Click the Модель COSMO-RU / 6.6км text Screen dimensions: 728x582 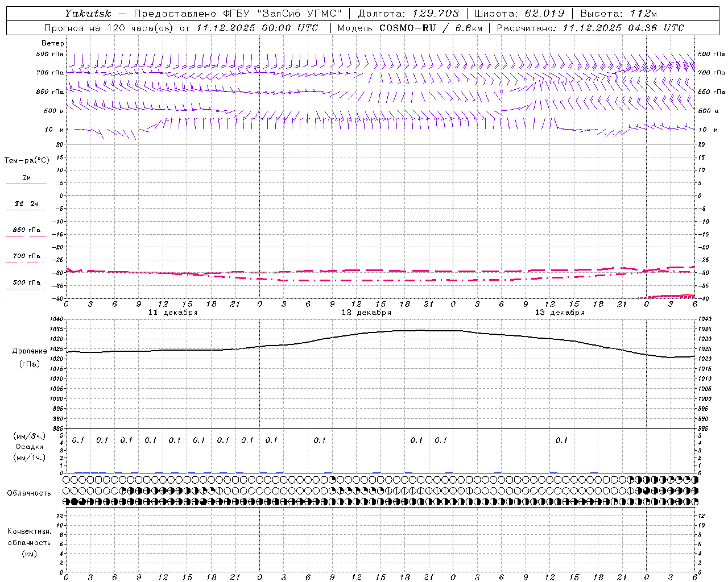(410, 27)
